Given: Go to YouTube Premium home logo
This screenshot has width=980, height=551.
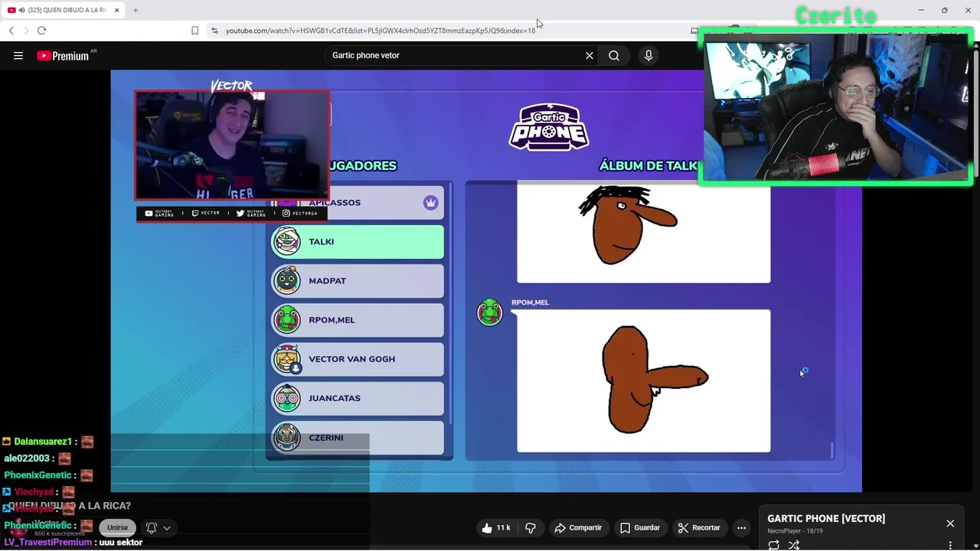Looking at the screenshot, I should point(63,56).
